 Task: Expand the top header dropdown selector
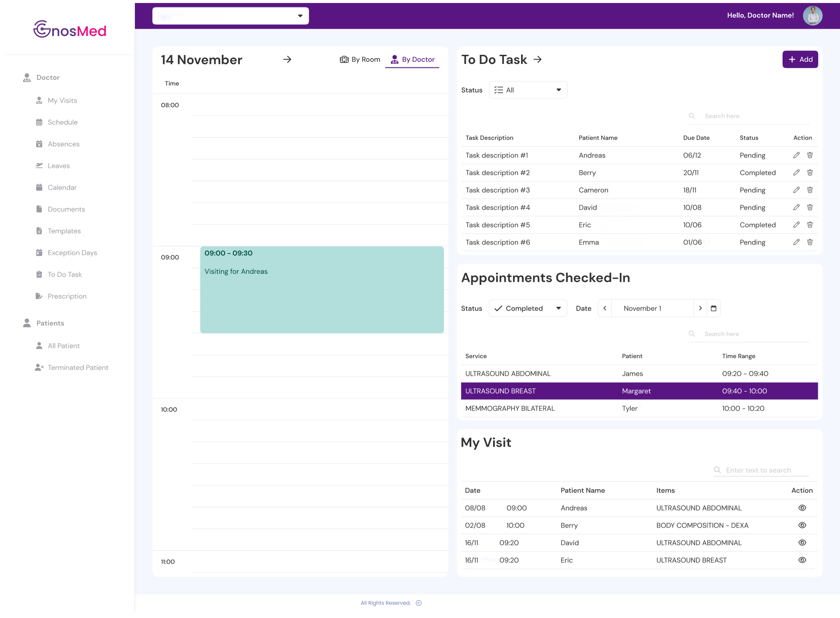[231, 16]
